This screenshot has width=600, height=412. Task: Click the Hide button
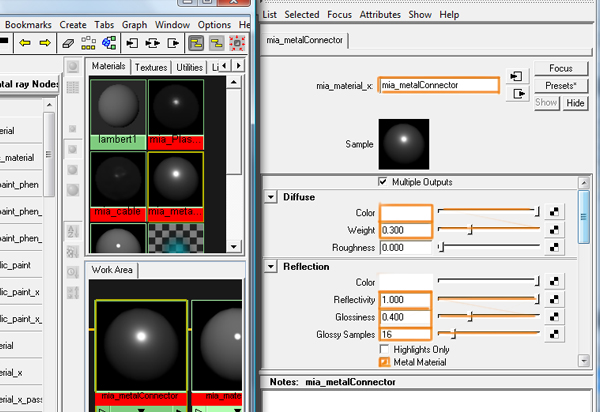click(x=575, y=103)
